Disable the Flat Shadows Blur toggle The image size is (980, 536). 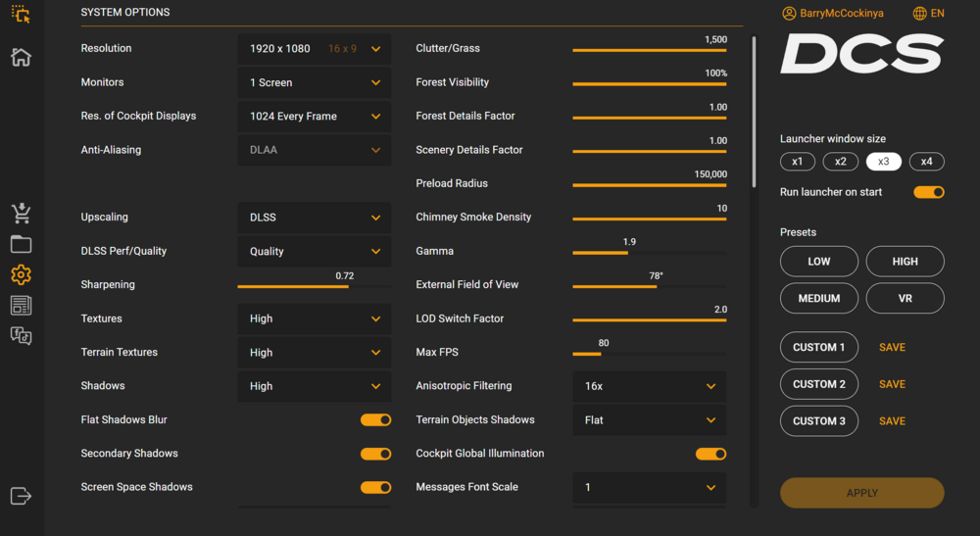[x=375, y=419]
